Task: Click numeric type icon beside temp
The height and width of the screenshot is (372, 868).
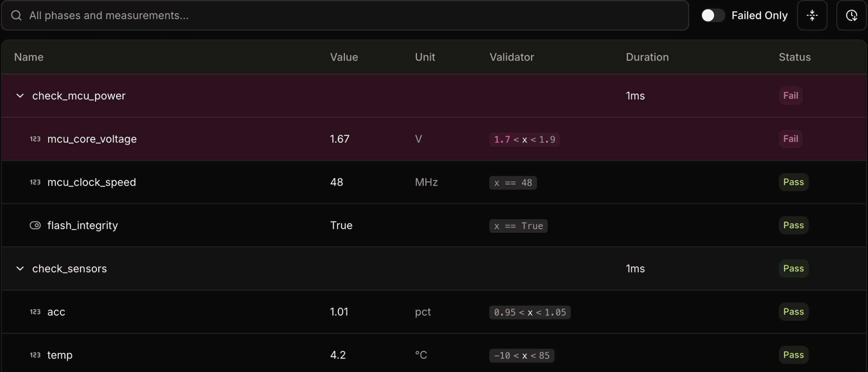Action: (35, 355)
